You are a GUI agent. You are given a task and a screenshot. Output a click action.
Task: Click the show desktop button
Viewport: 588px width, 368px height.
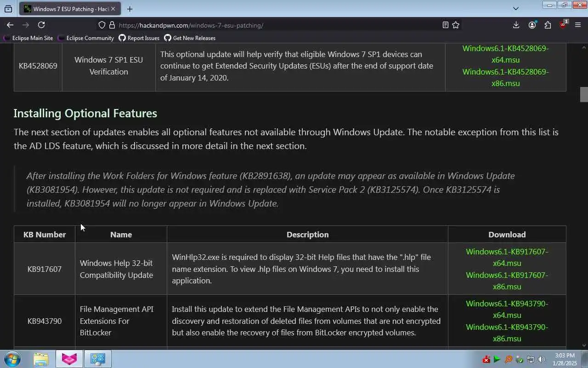point(584,359)
